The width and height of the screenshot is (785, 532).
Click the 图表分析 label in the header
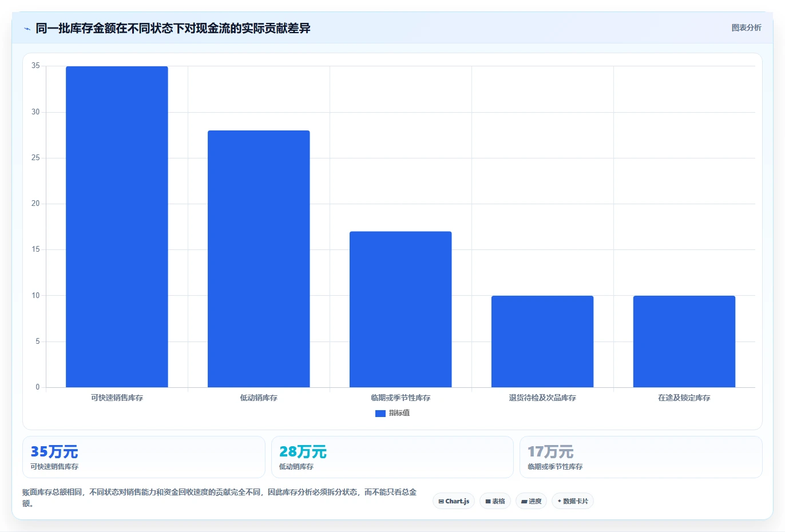coord(746,27)
